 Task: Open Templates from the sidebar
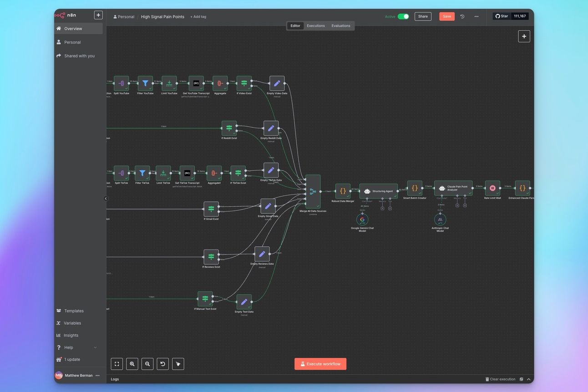tap(74, 311)
